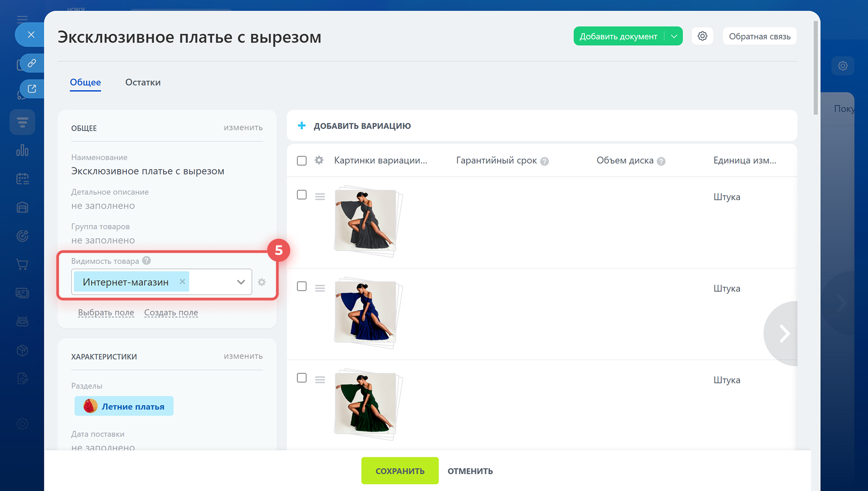This screenshot has height=491, width=868.
Task: Click the shopping cart sidebar icon
Action: tap(22, 264)
